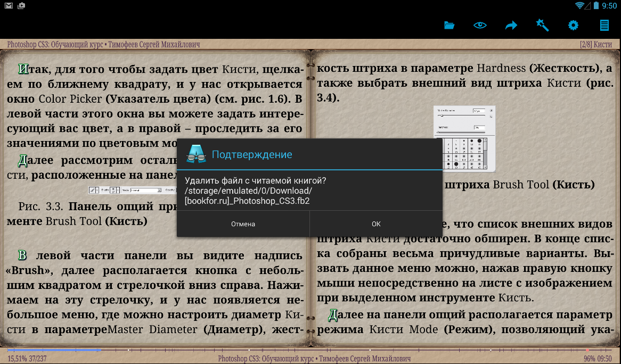621x364 pixels.
Task: Tap the AlReader glasses icon in dialog
Action: tap(196, 154)
